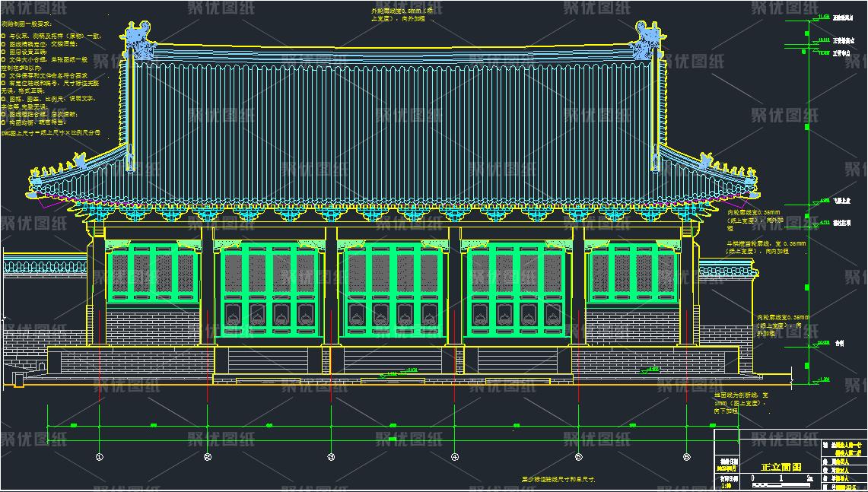Select the note line 图线精确定位,交接清楚

[40, 43]
